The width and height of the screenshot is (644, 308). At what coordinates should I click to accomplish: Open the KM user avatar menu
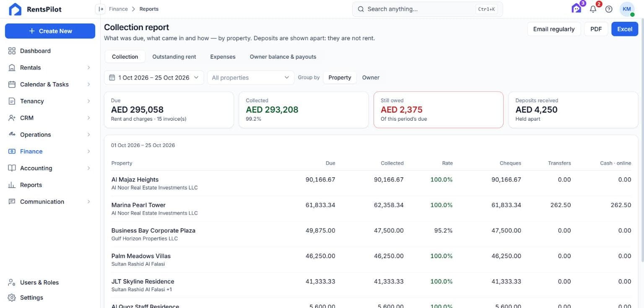[x=627, y=9]
